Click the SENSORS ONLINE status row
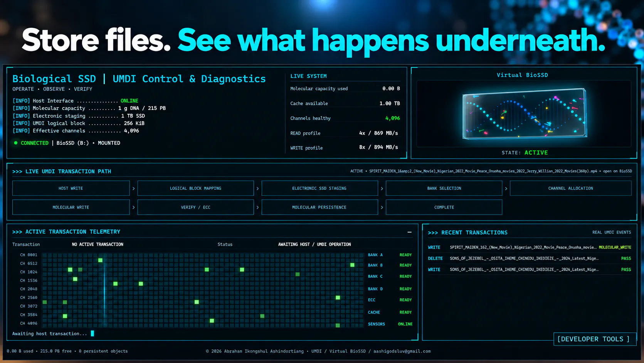644x363 pixels. click(390, 324)
